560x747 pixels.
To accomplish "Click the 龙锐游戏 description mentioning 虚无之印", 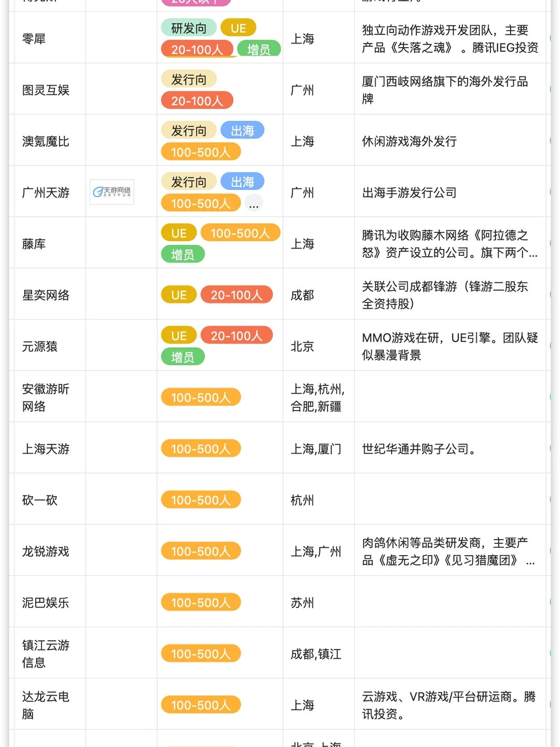I will (x=449, y=551).
